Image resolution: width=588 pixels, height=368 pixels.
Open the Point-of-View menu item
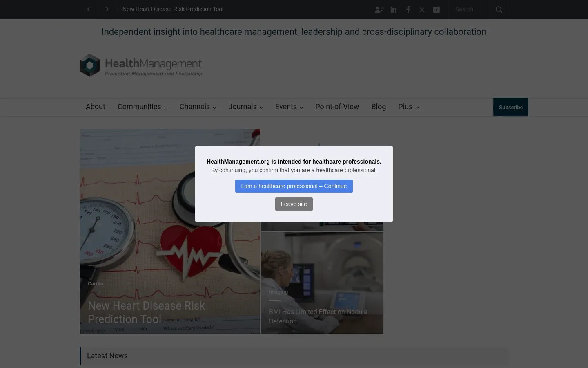337,107
